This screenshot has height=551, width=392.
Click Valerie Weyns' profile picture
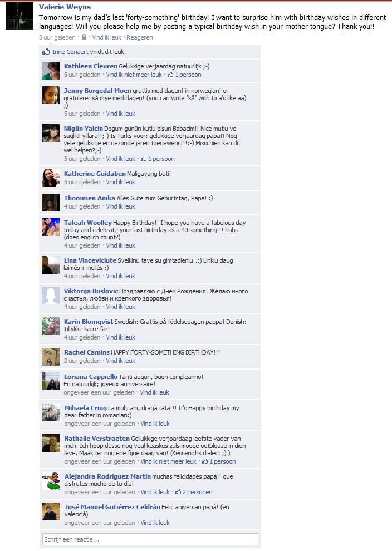(19, 16)
